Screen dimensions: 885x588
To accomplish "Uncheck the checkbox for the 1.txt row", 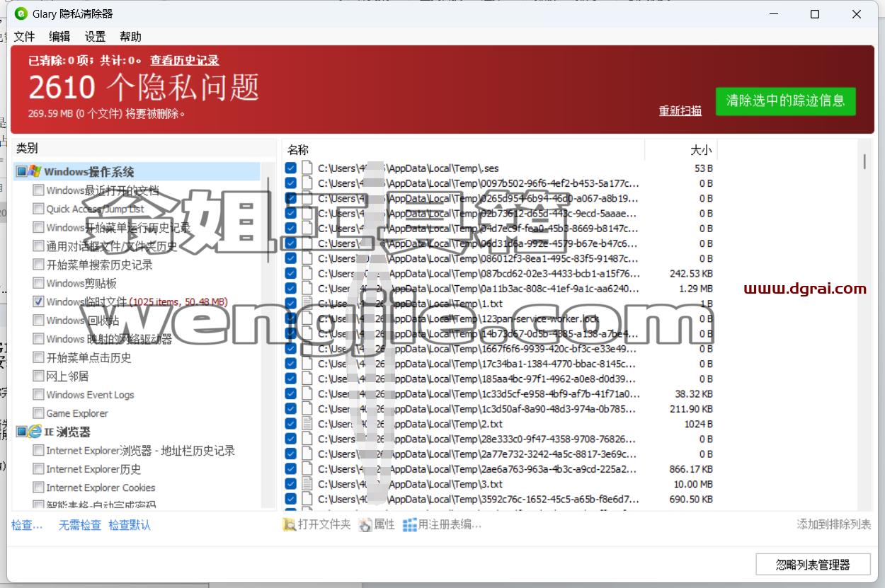I will (290, 304).
